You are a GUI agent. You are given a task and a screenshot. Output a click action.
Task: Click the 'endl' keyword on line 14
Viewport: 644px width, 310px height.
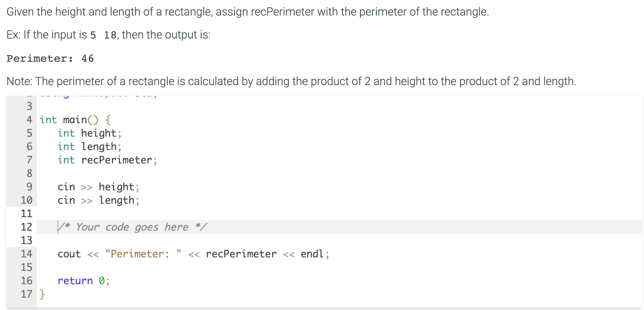click(x=312, y=254)
